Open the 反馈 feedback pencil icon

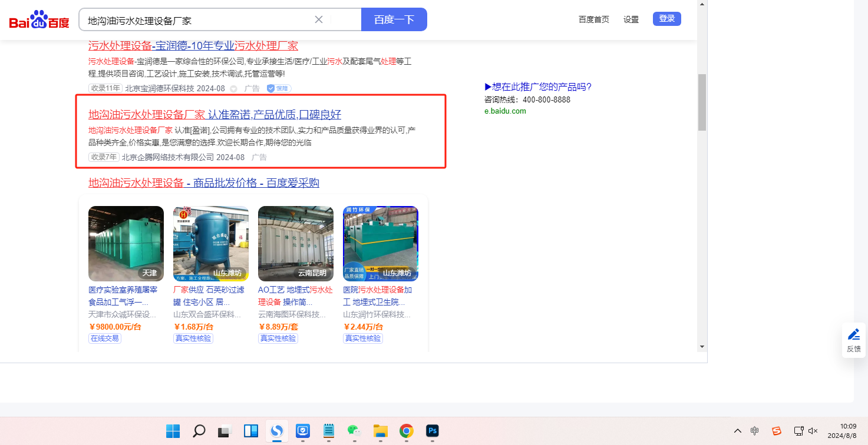click(x=853, y=335)
